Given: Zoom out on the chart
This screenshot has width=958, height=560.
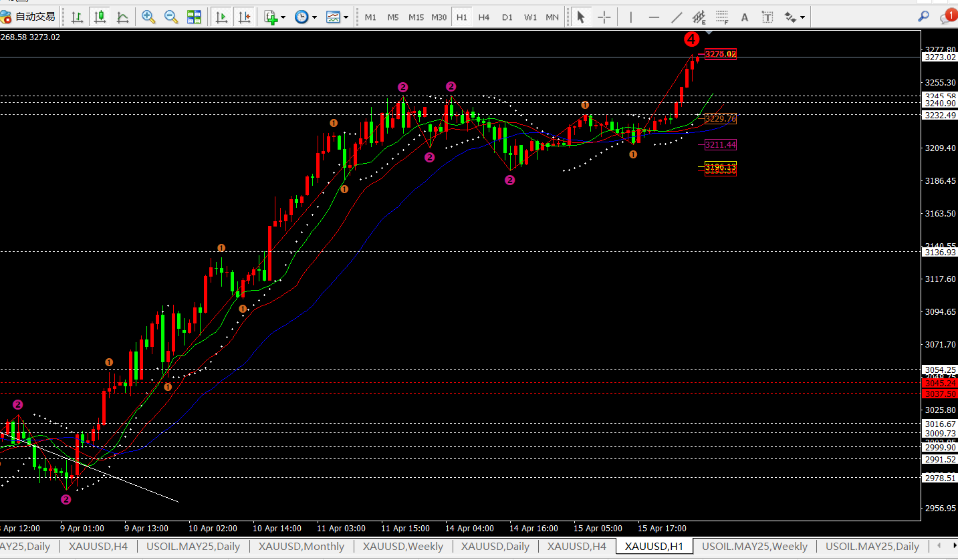Looking at the screenshot, I should click(x=171, y=17).
